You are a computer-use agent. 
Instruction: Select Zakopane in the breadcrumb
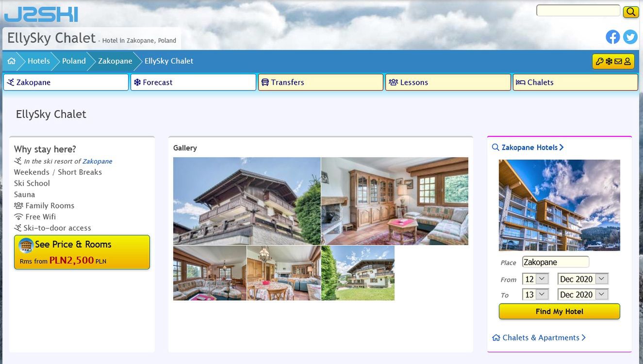(115, 61)
